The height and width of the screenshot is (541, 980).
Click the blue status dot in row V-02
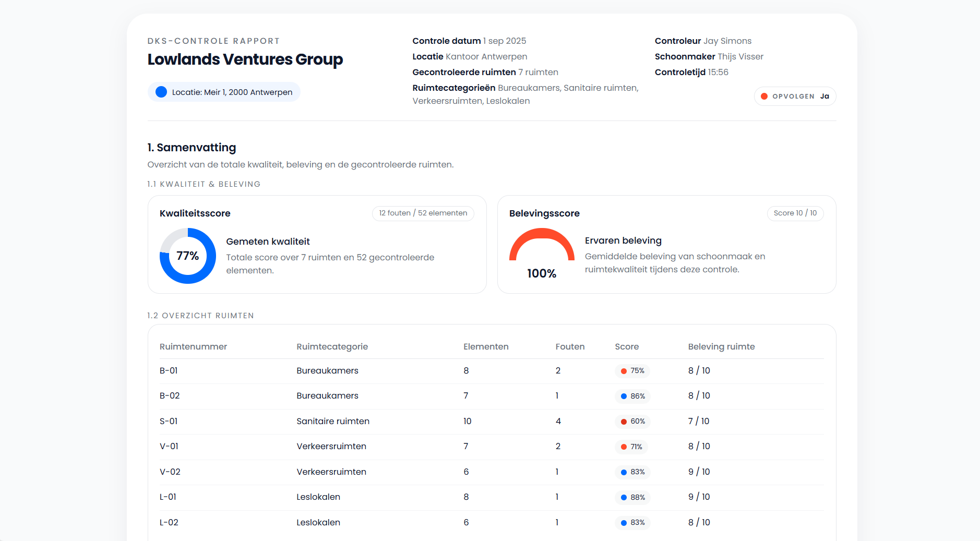click(x=624, y=472)
